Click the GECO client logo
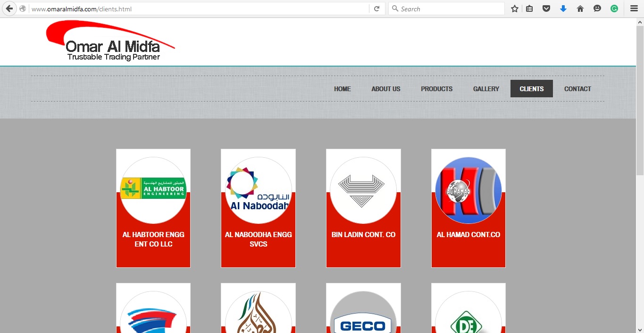This screenshot has height=333, width=644. 363,313
